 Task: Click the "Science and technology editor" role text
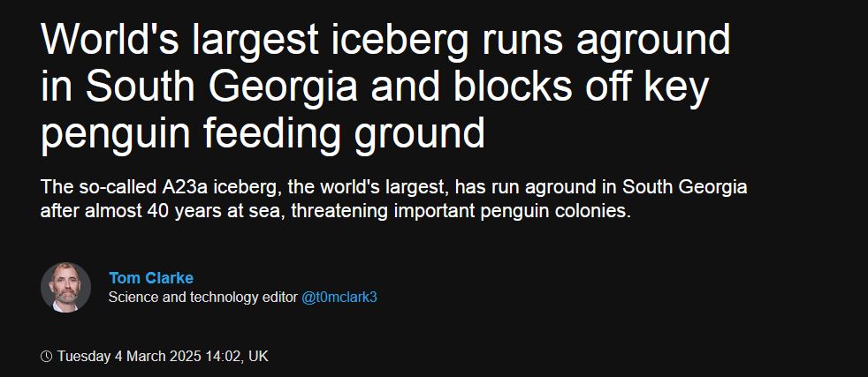tap(202, 297)
